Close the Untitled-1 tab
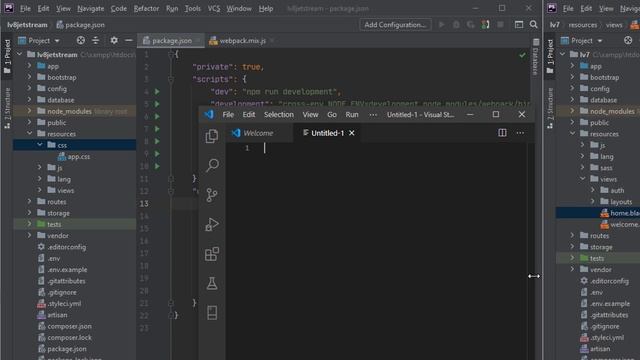The width and height of the screenshot is (640, 360). pyautogui.click(x=352, y=133)
